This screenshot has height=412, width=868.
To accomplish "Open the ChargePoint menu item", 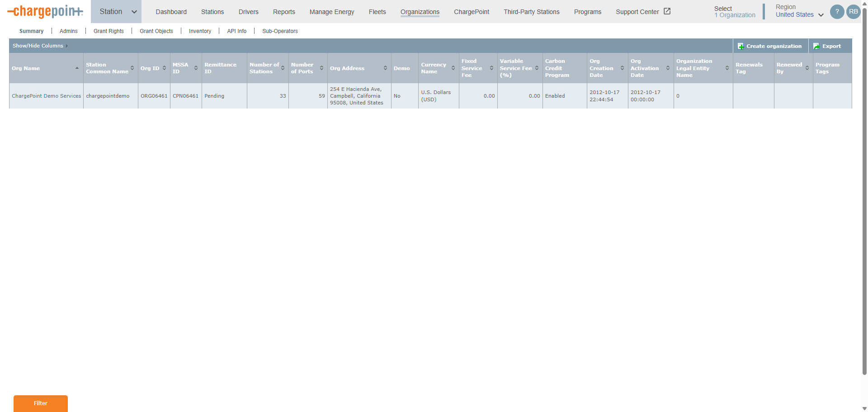I will (x=472, y=12).
